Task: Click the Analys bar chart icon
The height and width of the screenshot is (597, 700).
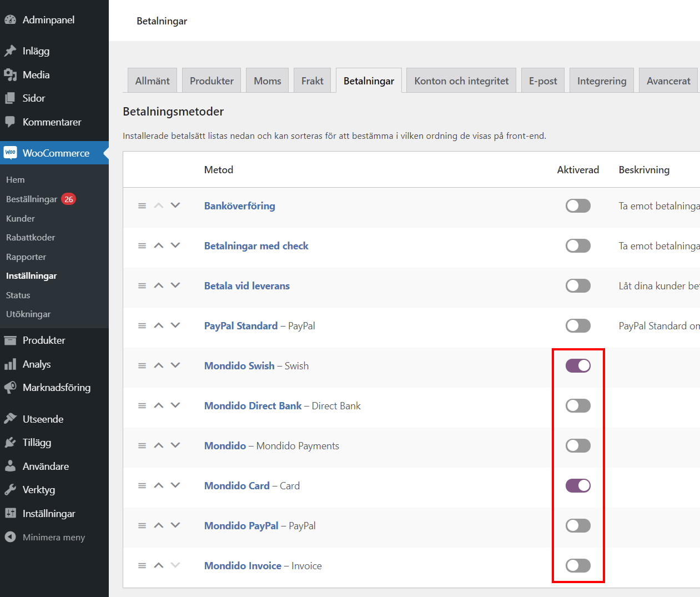Action: (x=10, y=364)
